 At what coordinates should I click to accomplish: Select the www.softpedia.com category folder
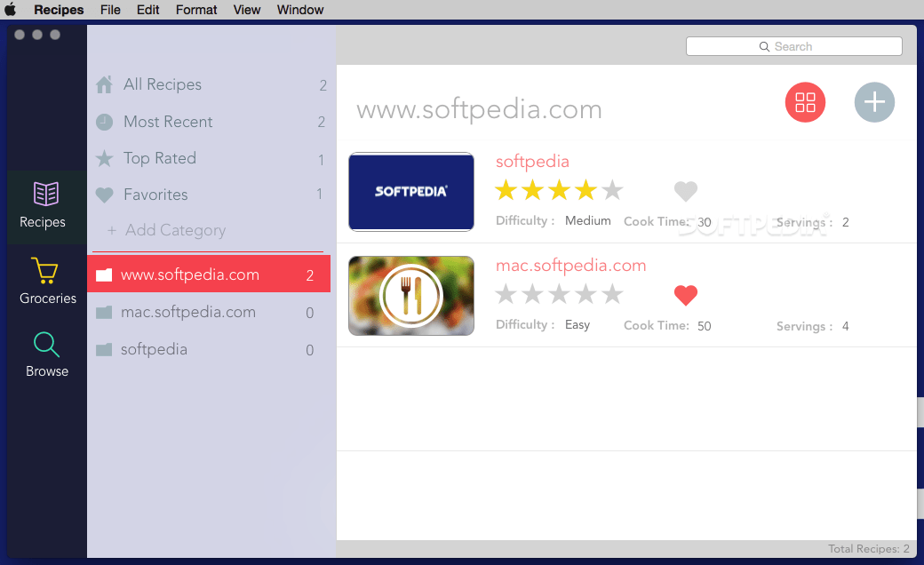coord(209,274)
